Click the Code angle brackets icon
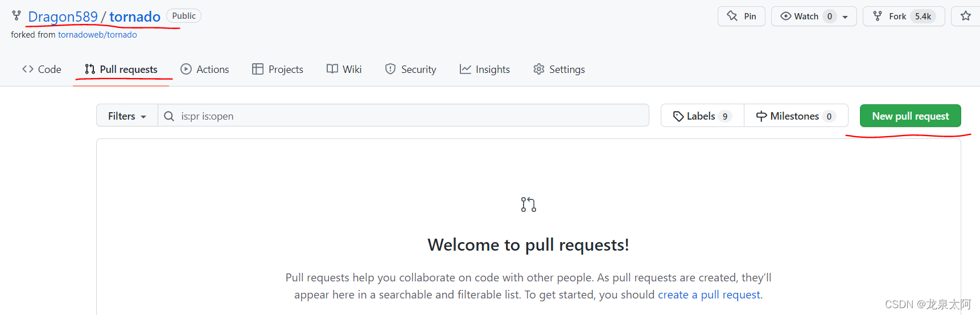This screenshot has height=315, width=980. click(28, 69)
